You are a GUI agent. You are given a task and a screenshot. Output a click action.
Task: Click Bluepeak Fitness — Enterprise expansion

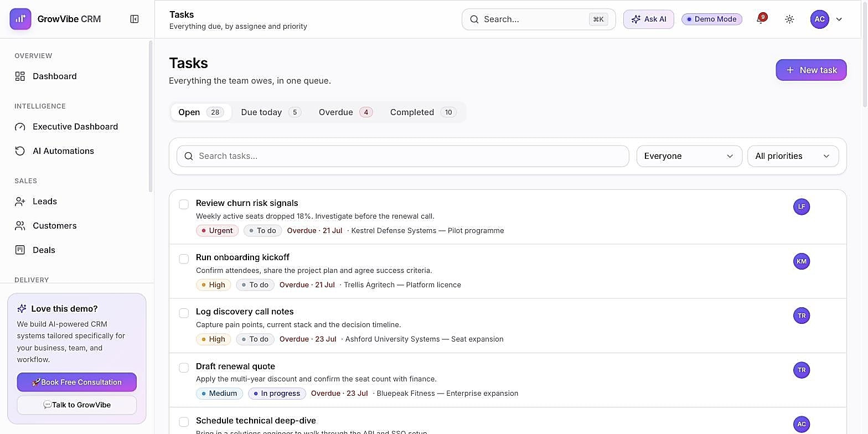tap(447, 394)
